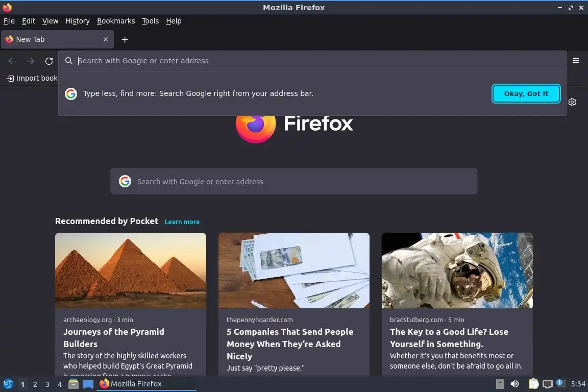Screen dimensions: 588x392
Task: Select the New Tab tab
Action: (57, 39)
